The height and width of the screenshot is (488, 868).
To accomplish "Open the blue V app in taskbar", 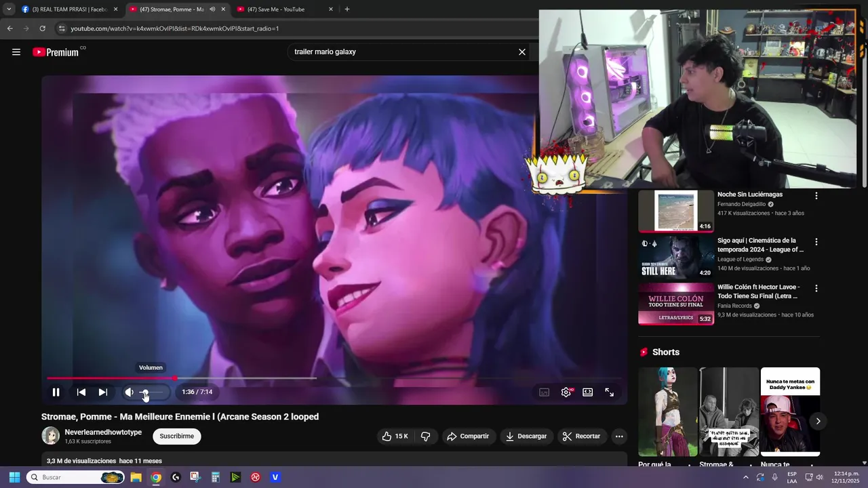I will 275,477.
